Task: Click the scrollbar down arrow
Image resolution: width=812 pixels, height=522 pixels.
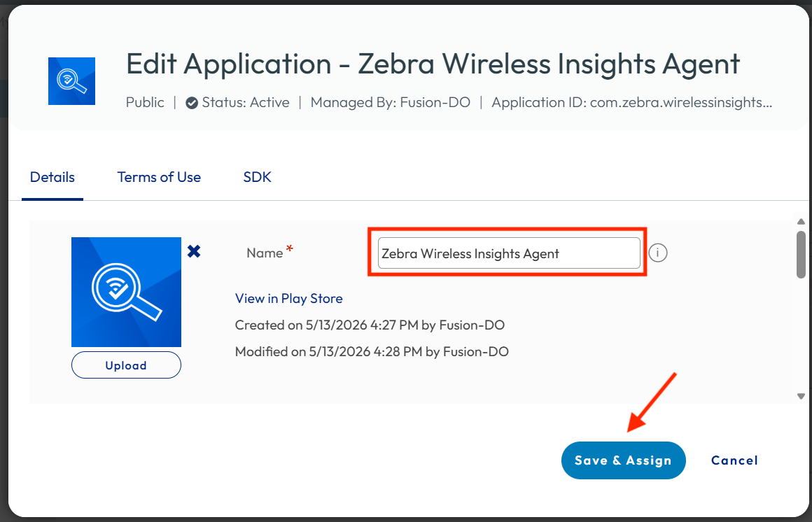Action: tap(801, 397)
